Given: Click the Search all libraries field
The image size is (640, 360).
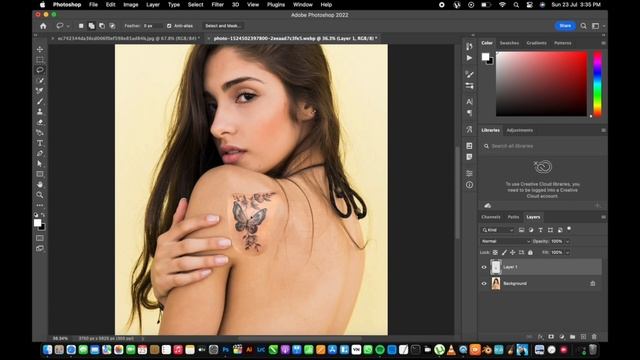Looking at the screenshot, I should (x=543, y=146).
